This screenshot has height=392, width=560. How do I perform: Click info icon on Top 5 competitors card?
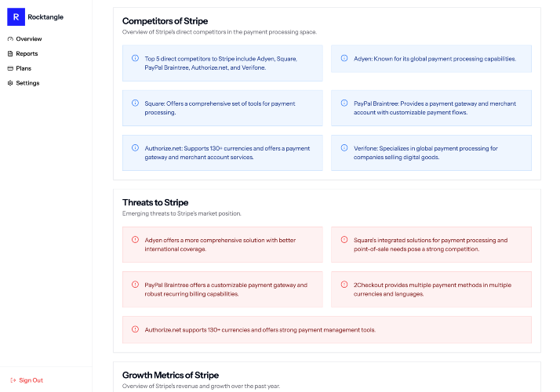pyautogui.click(x=135, y=58)
